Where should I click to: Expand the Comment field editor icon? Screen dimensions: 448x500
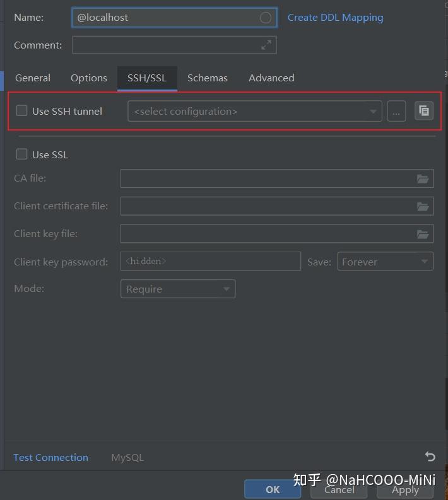pyautogui.click(x=267, y=45)
